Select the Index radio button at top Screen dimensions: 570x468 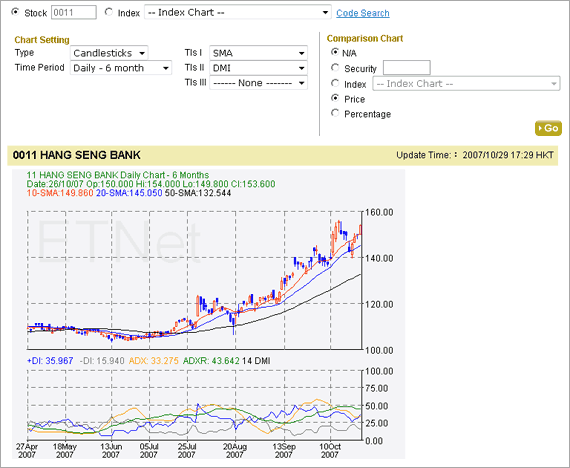tap(109, 12)
